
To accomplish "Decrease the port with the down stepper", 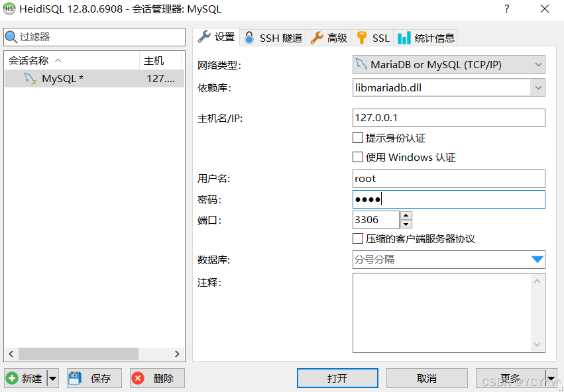I will (x=406, y=224).
